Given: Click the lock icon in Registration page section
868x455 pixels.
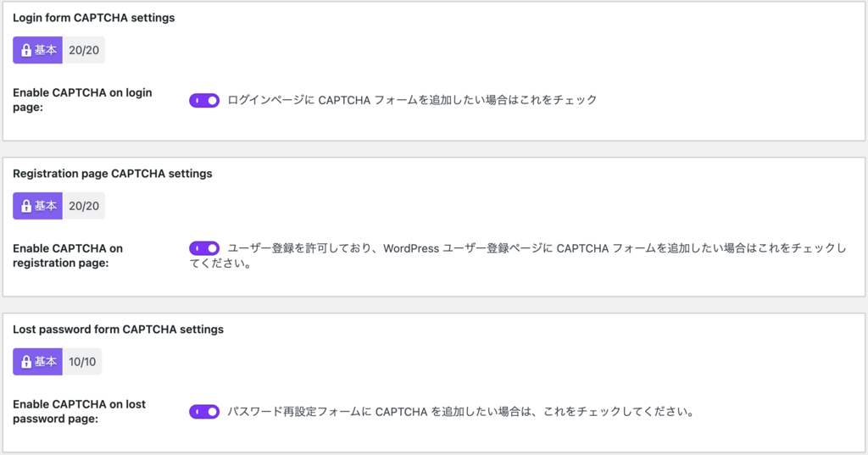Looking at the screenshot, I should pos(26,206).
